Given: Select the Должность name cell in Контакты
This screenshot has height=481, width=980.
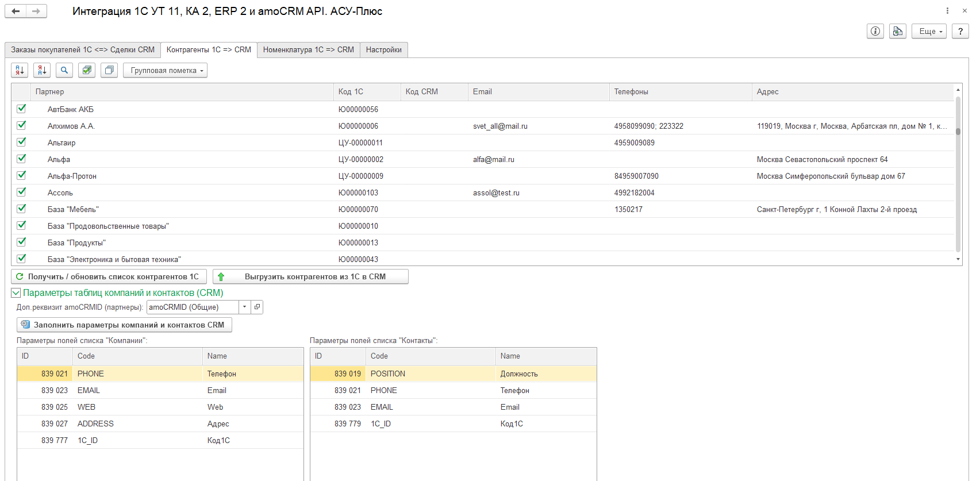Looking at the screenshot, I should [x=546, y=374].
